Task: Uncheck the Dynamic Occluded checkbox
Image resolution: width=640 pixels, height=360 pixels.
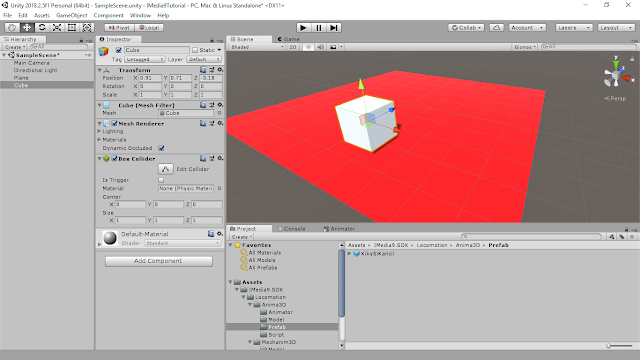Action: [x=161, y=148]
